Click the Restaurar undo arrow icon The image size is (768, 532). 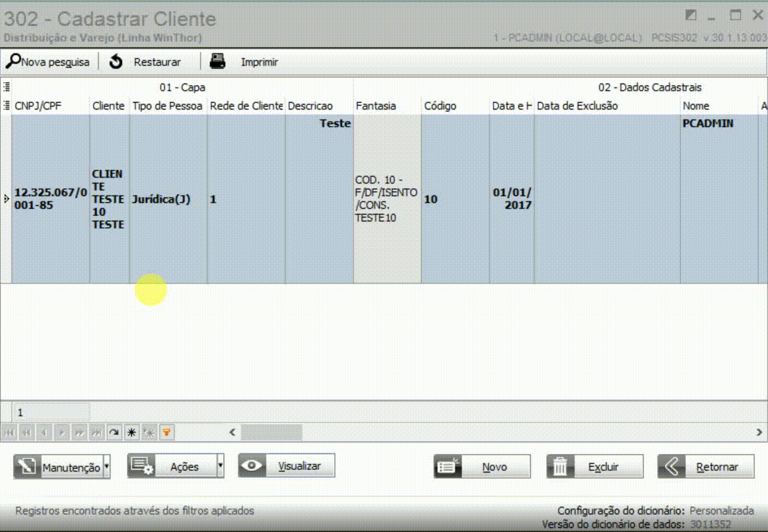(x=115, y=62)
